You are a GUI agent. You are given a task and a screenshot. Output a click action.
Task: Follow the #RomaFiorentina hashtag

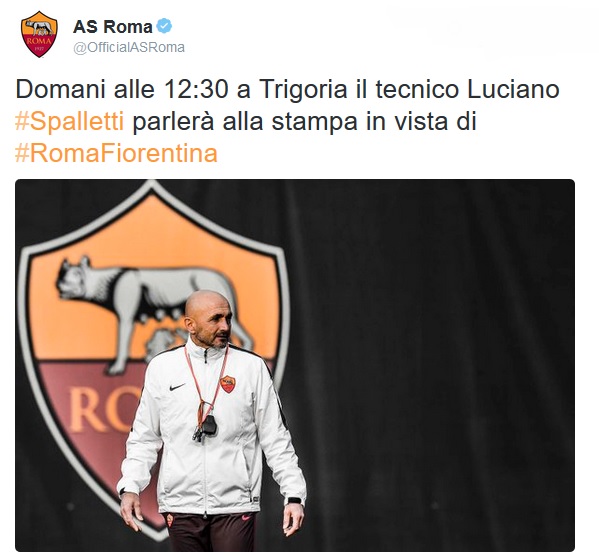click(116, 153)
